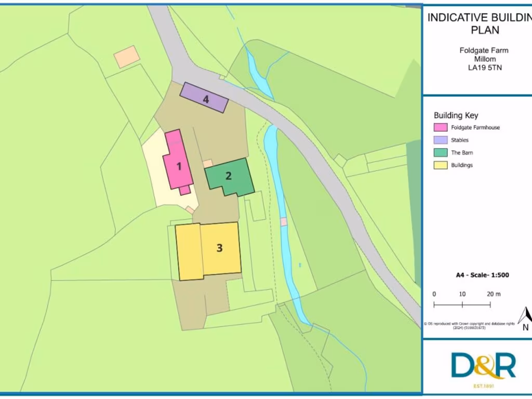This screenshot has height=399, width=532.
Task: Click the pink Foldgate Farmhouse legend swatch
Action: pyautogui.click(x=440, y=127)
